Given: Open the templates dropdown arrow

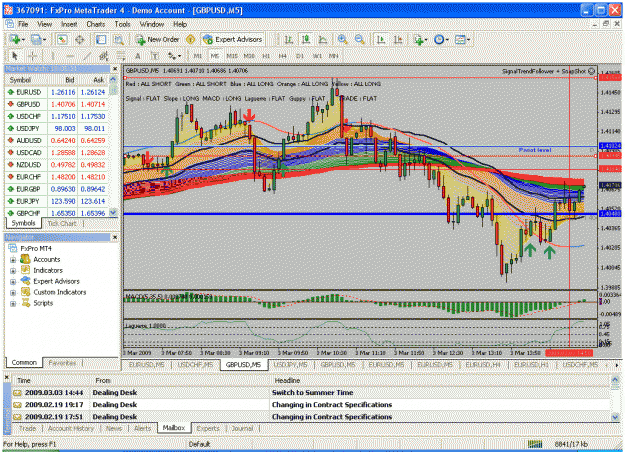Looking at the screenshot, I should (468, 39).
